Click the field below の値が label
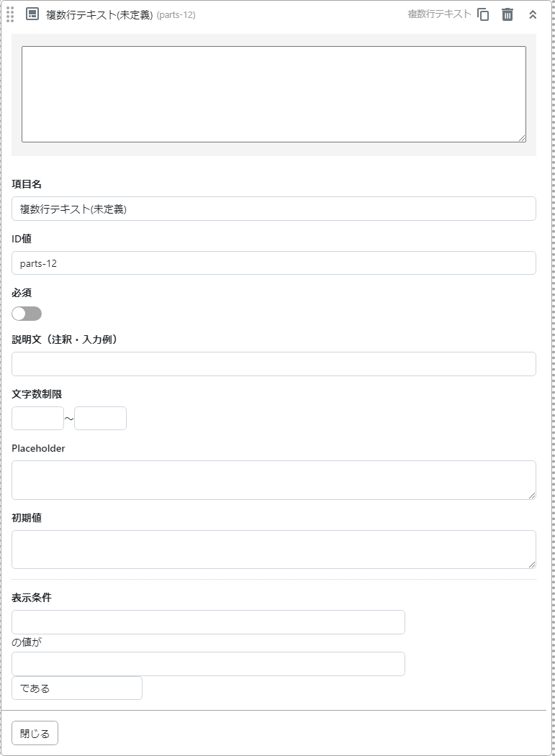The width and height of the screenshot is (555, 756). tap(208, 664)
